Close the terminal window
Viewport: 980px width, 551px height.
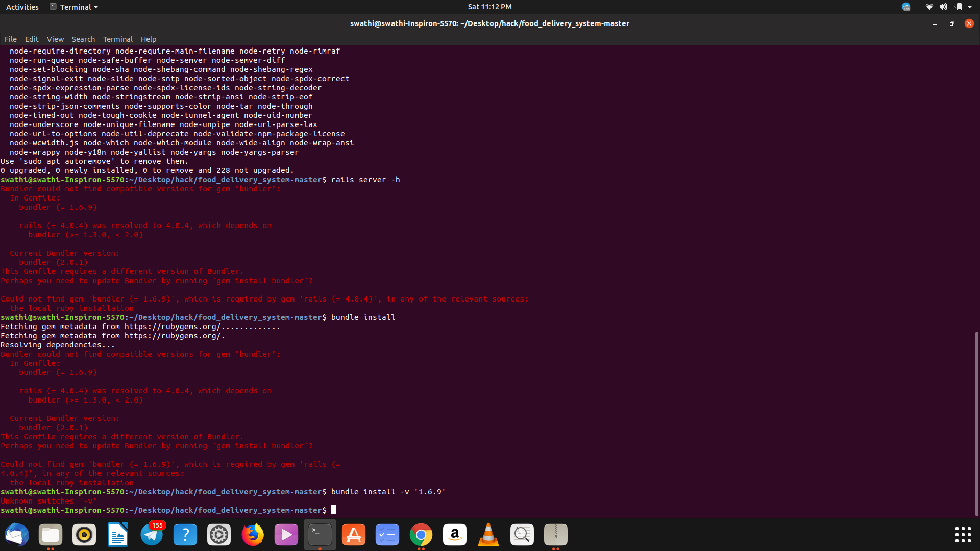coord(969,23)
